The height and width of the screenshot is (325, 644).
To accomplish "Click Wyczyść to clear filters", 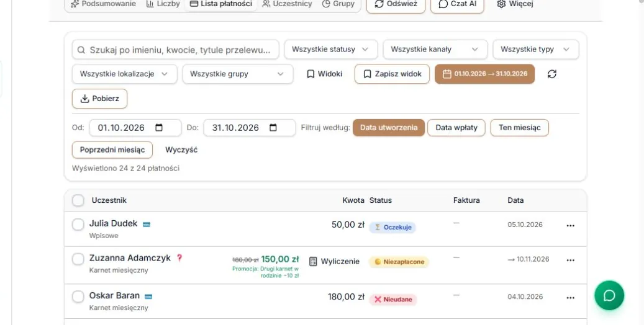I will [x=181, y=149].
